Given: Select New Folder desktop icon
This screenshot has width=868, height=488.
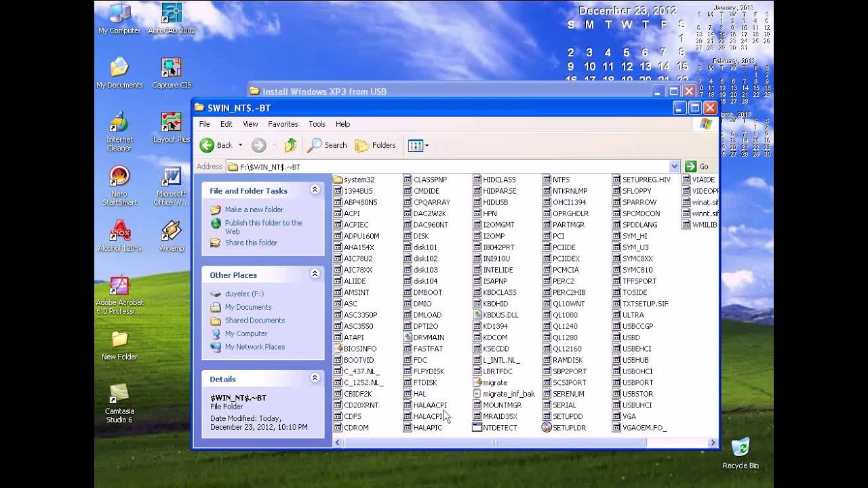Looking at the screenshot, I should tap(119, 345).
